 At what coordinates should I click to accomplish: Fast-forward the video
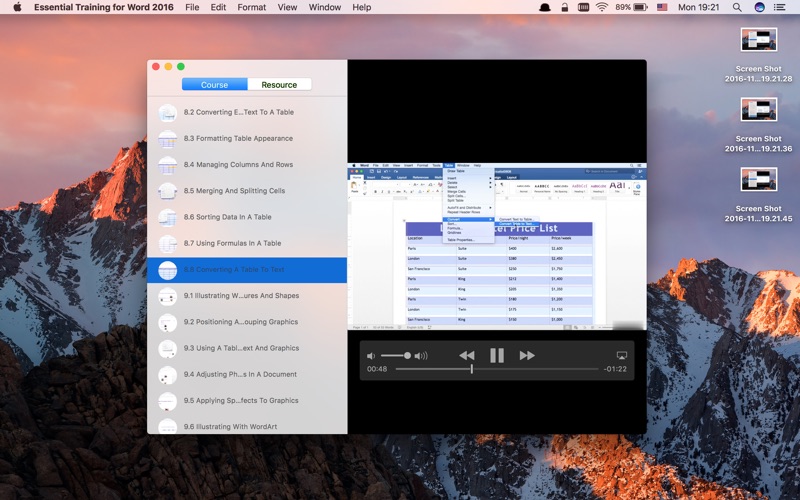coord(527,356)
